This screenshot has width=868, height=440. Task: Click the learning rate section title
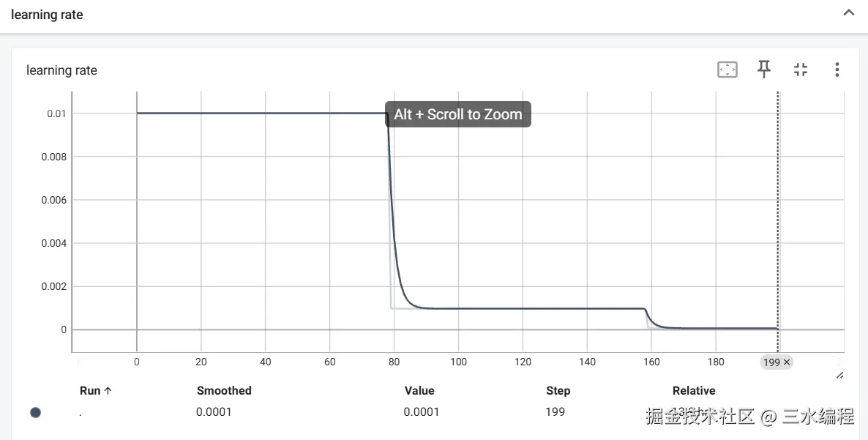click(x=47, y=15)
